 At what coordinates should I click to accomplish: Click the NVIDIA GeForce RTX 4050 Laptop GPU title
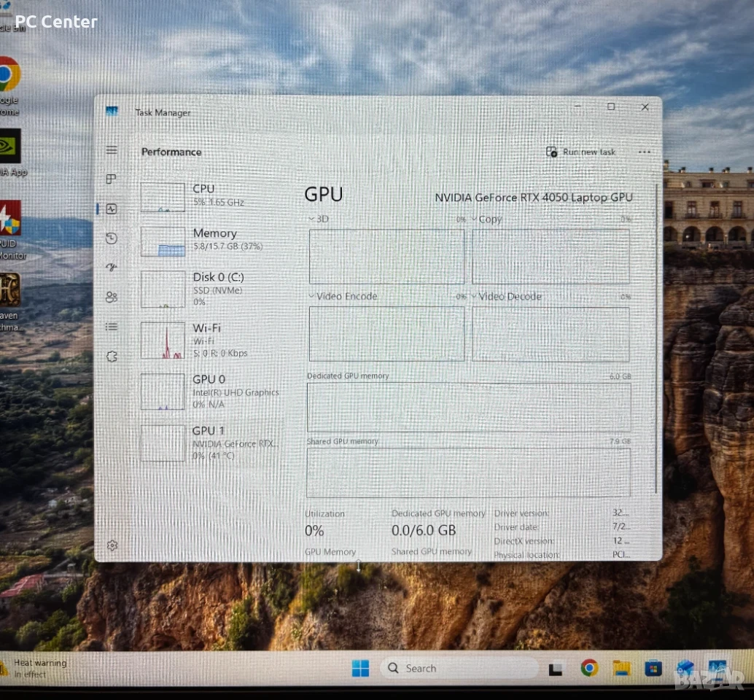[533, 198]
